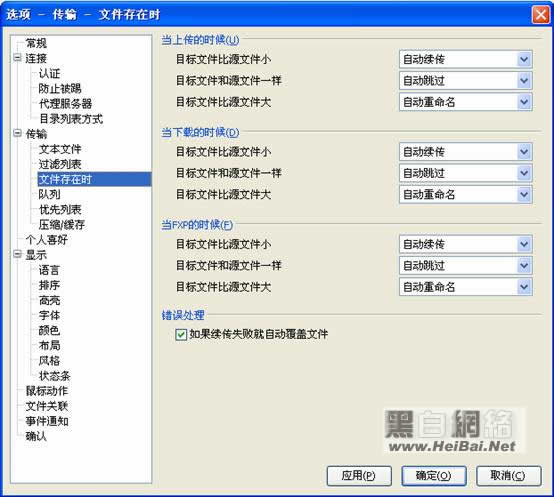Open the 文本文件 settings page

(60, 149)
